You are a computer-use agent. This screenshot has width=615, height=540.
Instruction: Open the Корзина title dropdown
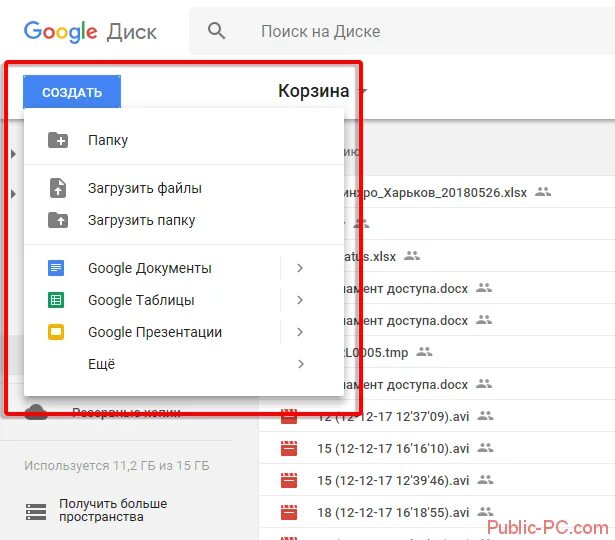click(364, 91)
